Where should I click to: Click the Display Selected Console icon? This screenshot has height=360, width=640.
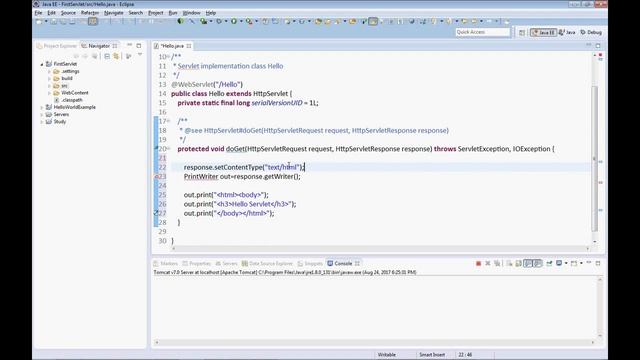tap(559, 264)
